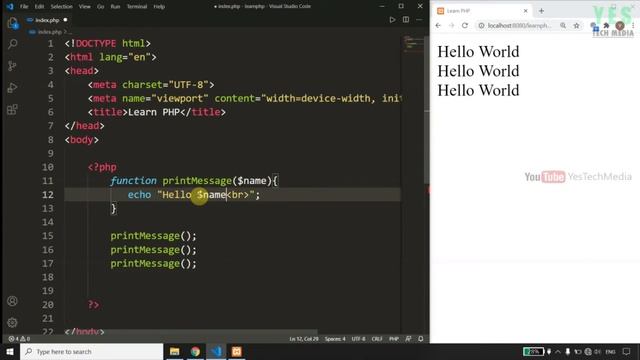
Task: Show hidden system tray icons
Action: coord(558,351)
